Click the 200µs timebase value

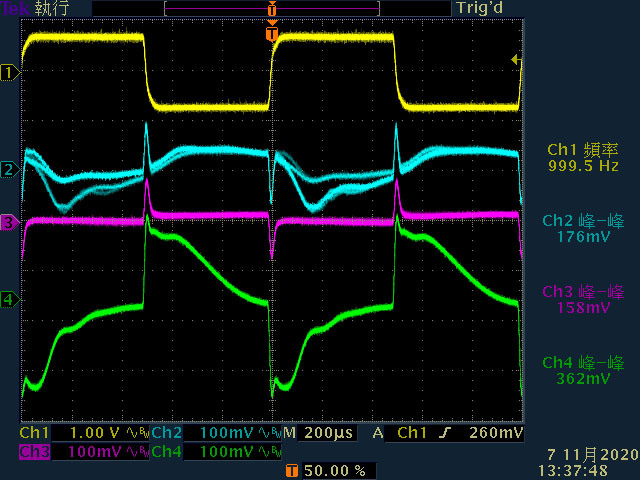pos(328,433)
